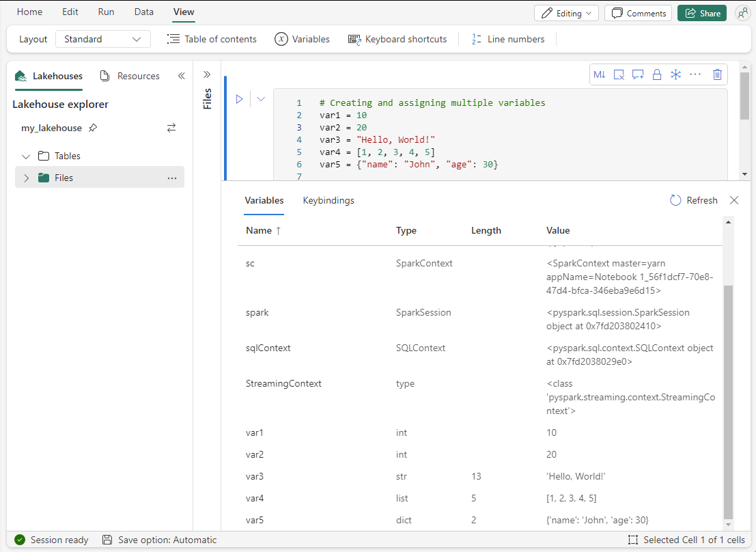Freeze the cell output

tap(675, 74)
